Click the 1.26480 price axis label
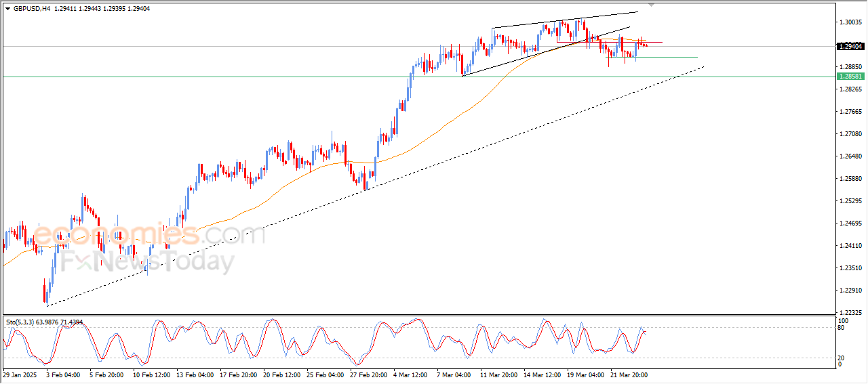Viewport: 868px width, 384px height. point(850,156)
